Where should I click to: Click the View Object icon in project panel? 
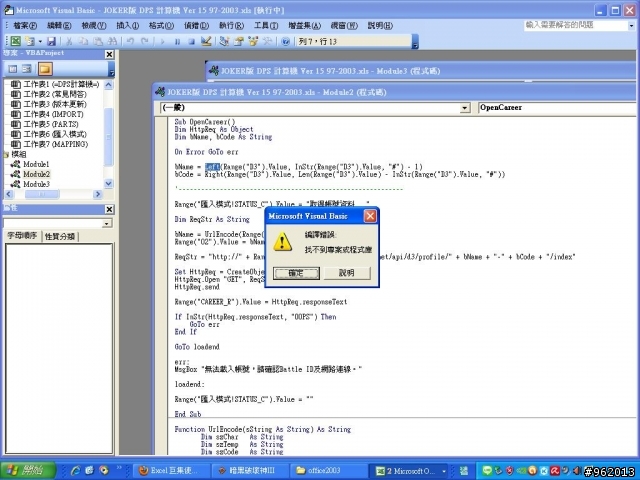click(x=27, y=69)
